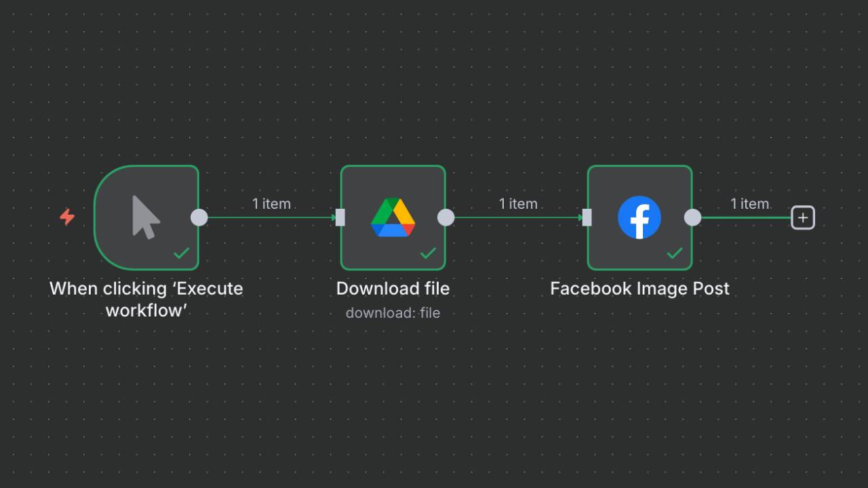Click the '1 item' label after the trigger node
Image resolution: width=868 pixels, height=488 pixels.
[271, 203]
